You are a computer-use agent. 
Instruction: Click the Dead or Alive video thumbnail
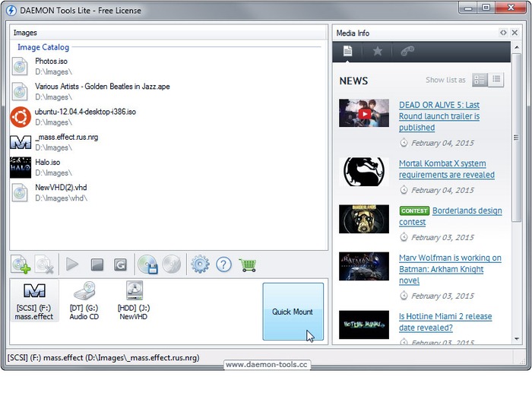click(364, 113)
